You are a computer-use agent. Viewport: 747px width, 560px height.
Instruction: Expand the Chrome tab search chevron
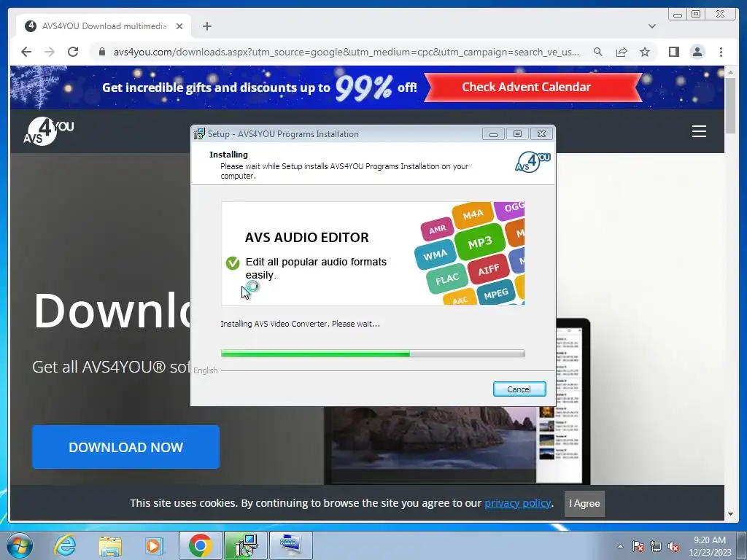coord(651,26)
